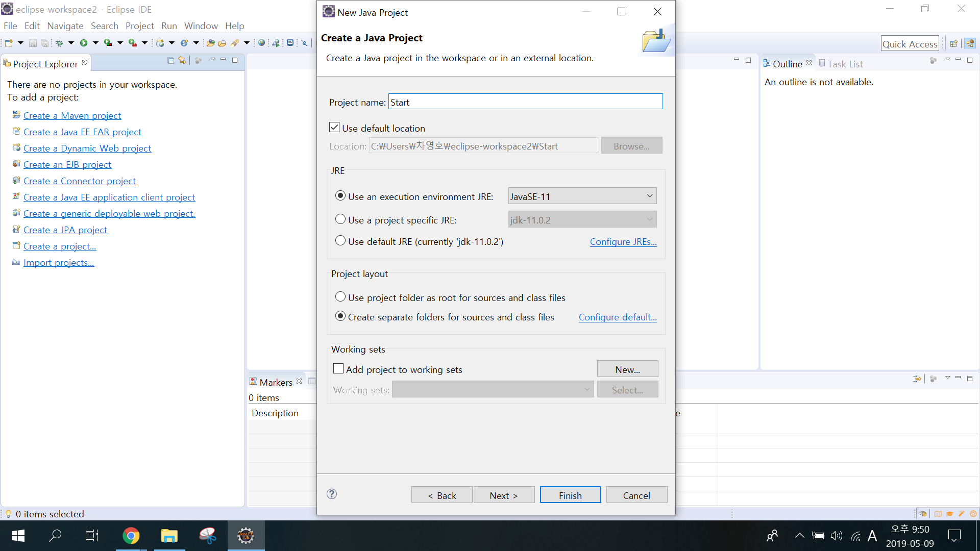This screenshot has height=551, width=980.
Task: Click the New wizard toolbar icon
Action: pyautogui.click(x=9, y=43)
